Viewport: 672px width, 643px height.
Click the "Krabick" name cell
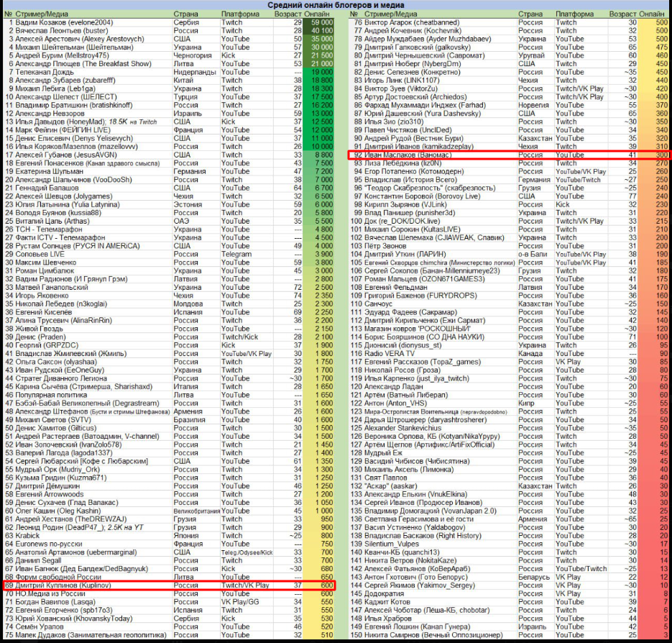[x=27, y=535]
